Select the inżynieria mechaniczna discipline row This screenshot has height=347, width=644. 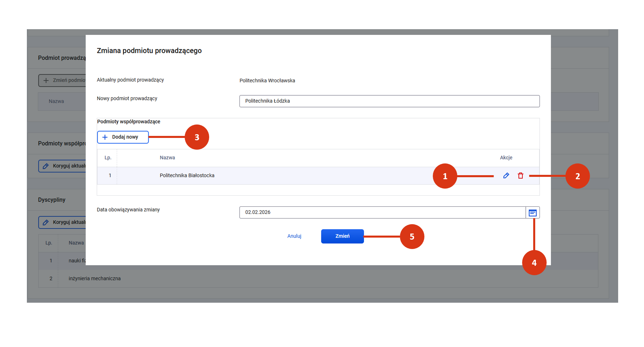pyautogui.click(x=94, y=279)
